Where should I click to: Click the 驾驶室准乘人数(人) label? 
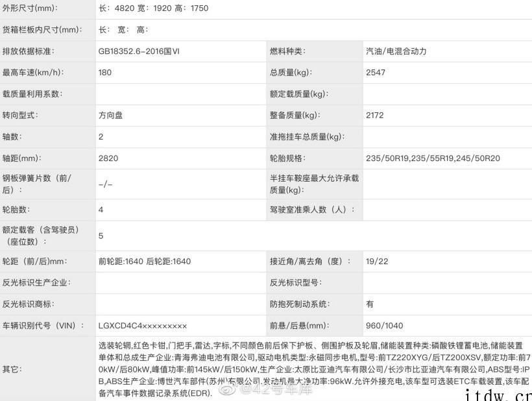tap(312, 210)
